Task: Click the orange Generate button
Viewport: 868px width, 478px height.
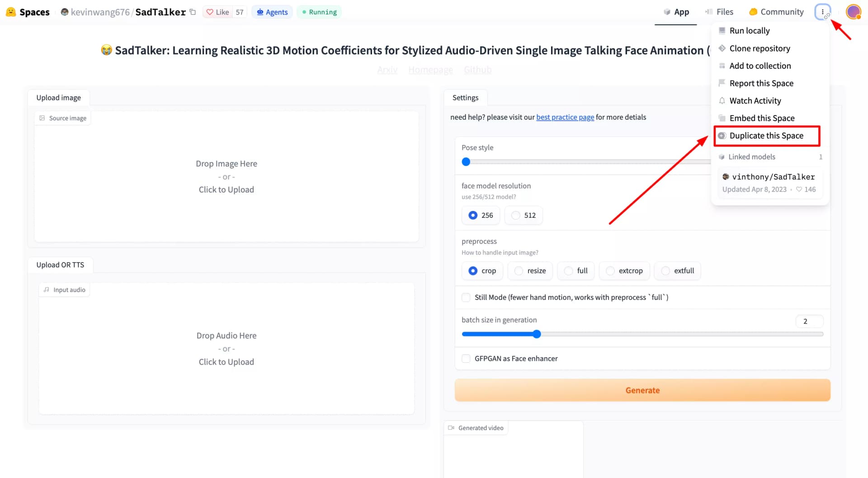Action: click(642, 390)
